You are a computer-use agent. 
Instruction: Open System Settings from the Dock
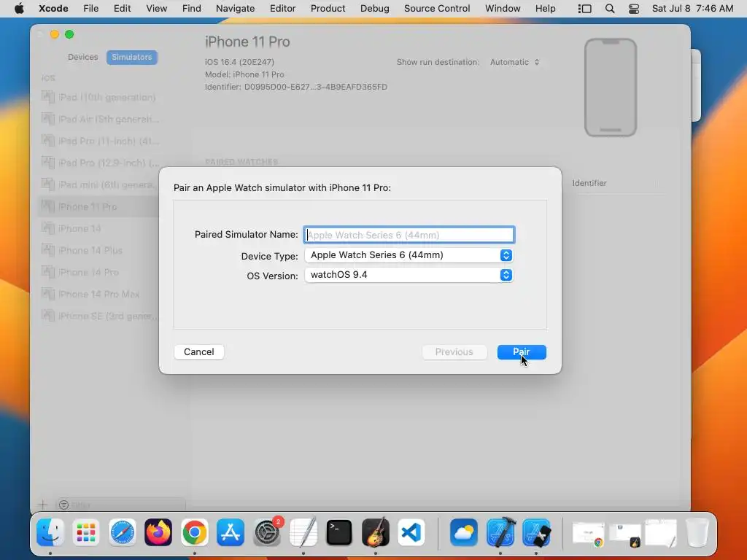coord(267,532)
